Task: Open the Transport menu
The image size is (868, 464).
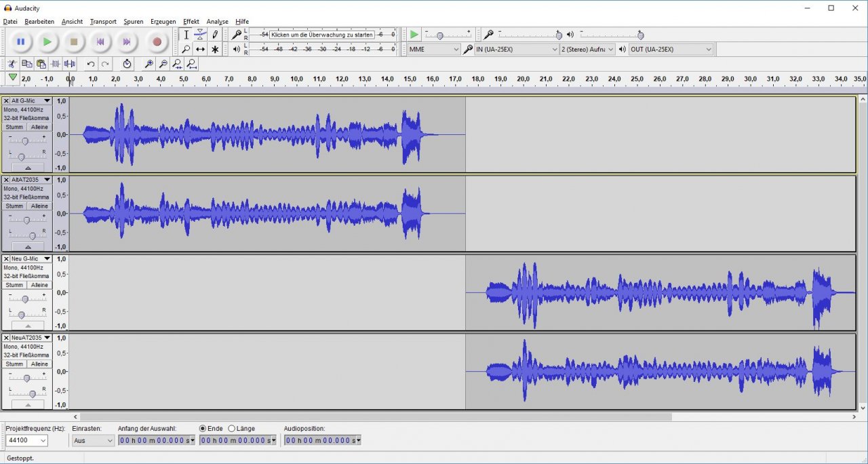Action: [x=103, y=22]
